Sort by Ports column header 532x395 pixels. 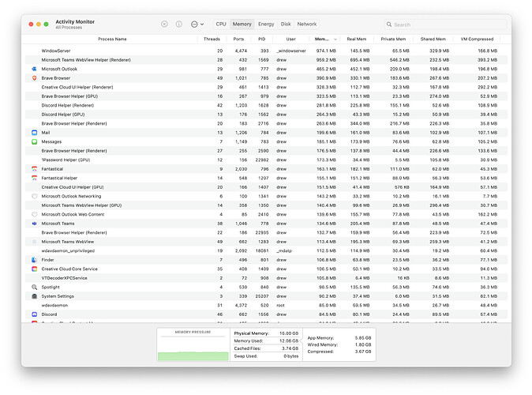click(238, 39)
